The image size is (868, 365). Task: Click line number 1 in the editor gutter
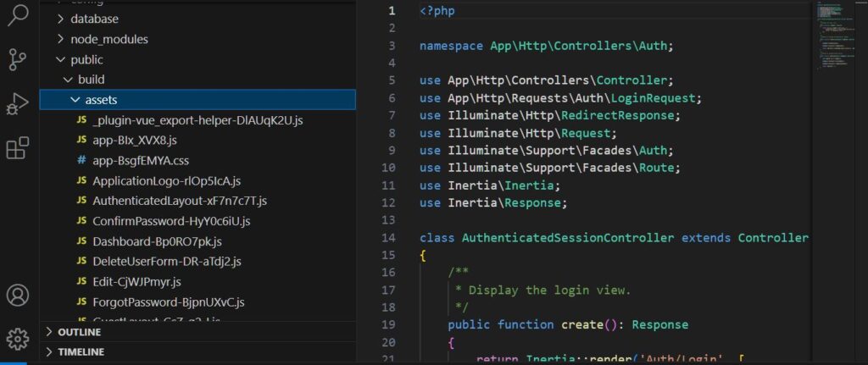pyautogui.click(x=392, y=10)
